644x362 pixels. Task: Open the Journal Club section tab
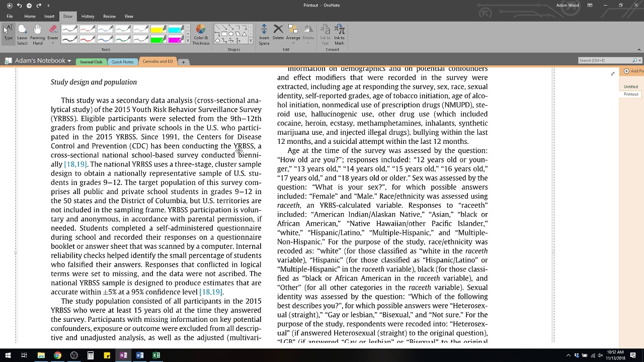pos(91,62)
